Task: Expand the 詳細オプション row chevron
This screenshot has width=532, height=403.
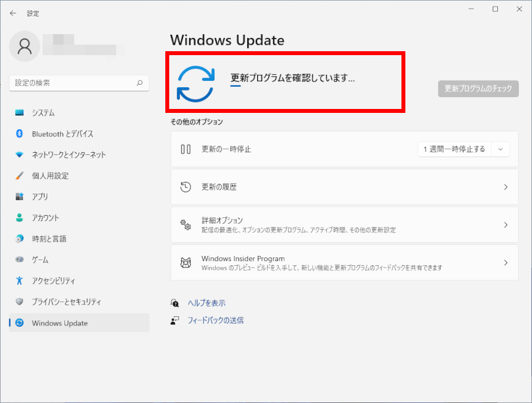Action: point(505,225)
